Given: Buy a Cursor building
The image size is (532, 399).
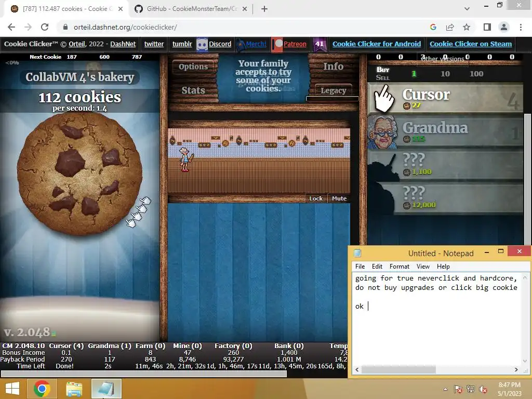Looking at the screenshot, I should (x=445, y=98).
